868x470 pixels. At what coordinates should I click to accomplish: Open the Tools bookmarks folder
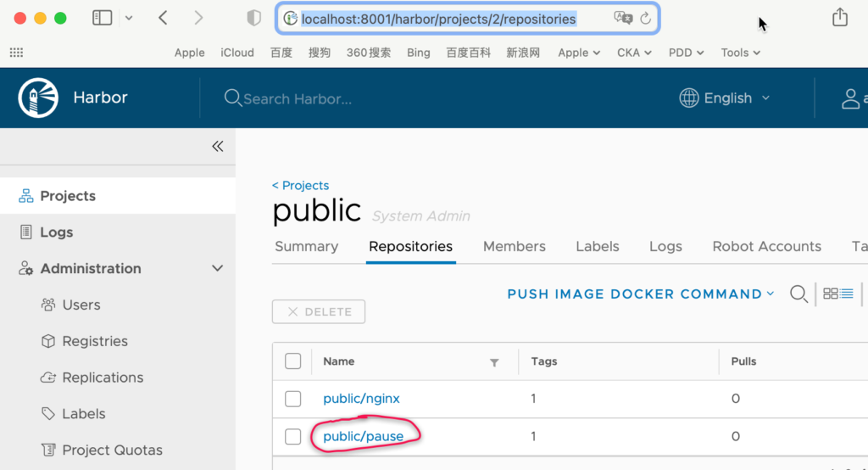(741, 53)
